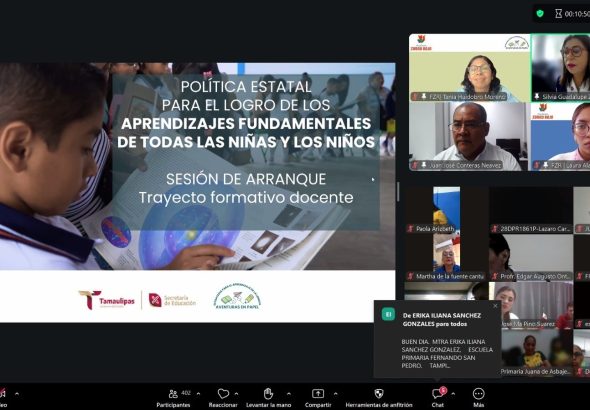The image size is (590, 410).
Task: Expand caret next to Participantes
Action: point(199,394)
